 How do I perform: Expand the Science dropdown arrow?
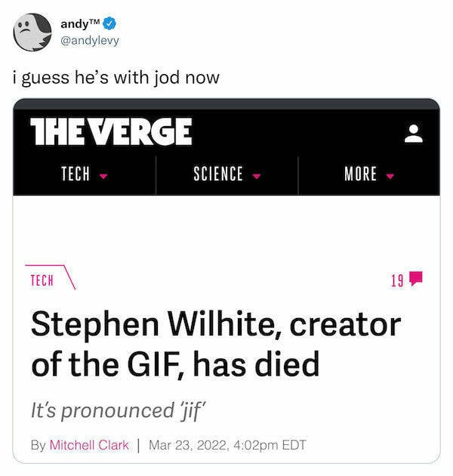[x=257, y=175]
